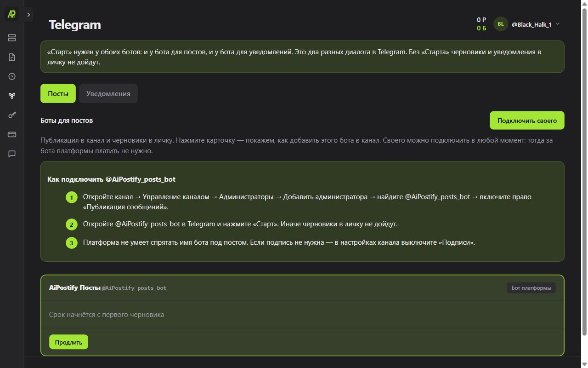Screen dimensions: 588x368
Task: Click the step about turning off «Подписи»
Action: (279, 242)
